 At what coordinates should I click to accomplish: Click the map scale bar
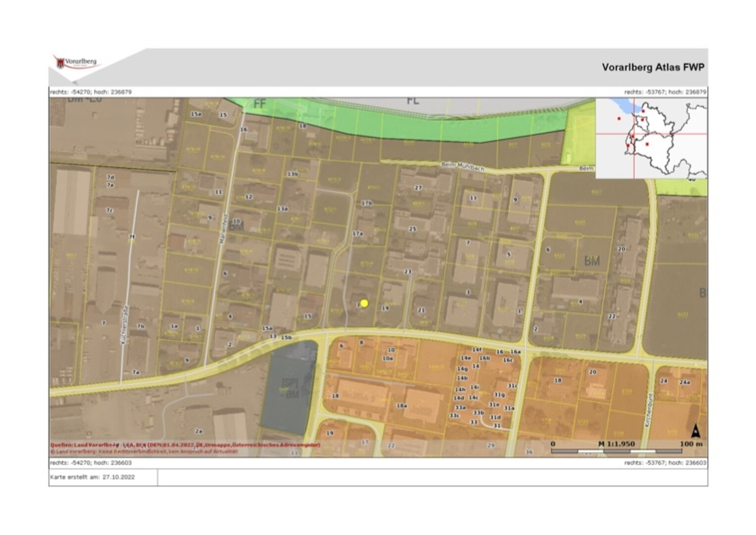(x=626, y=451)
